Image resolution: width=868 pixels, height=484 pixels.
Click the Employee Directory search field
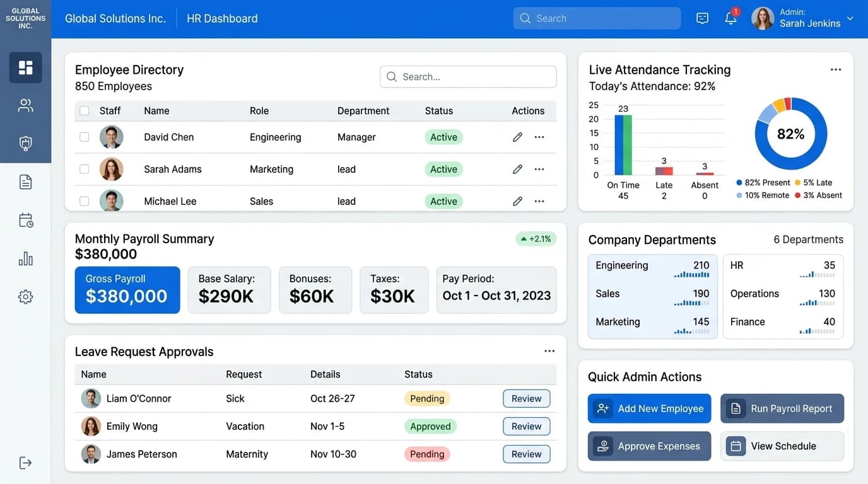[x=468, y=77]
